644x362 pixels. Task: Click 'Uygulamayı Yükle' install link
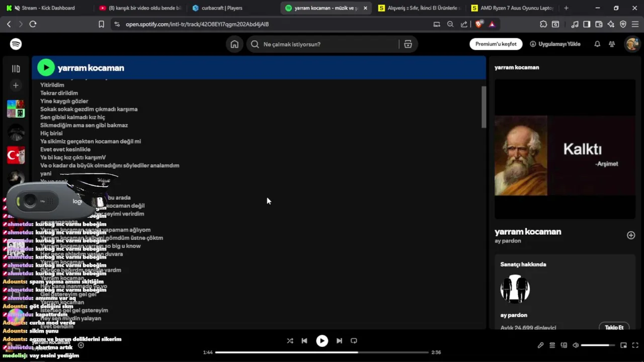point(555,44)
